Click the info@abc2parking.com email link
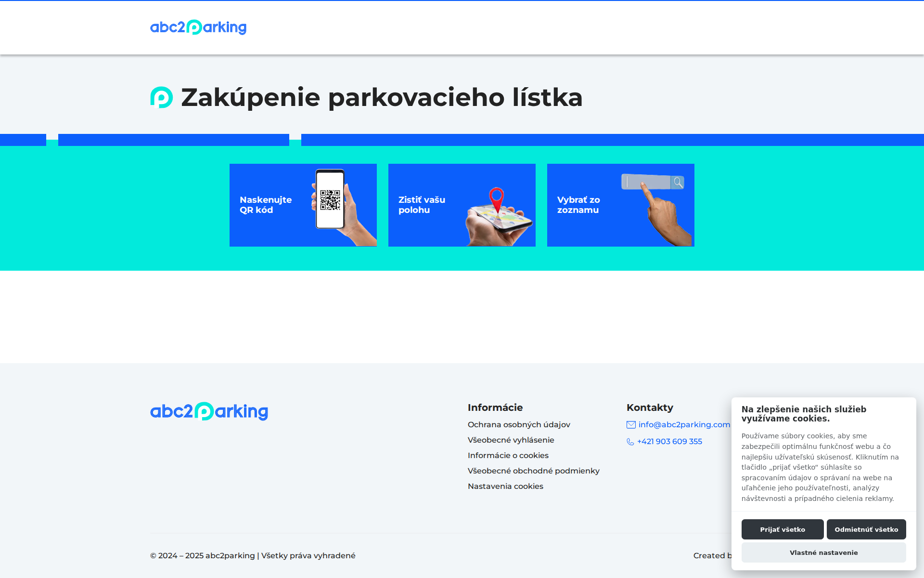 tap(683, 424)
